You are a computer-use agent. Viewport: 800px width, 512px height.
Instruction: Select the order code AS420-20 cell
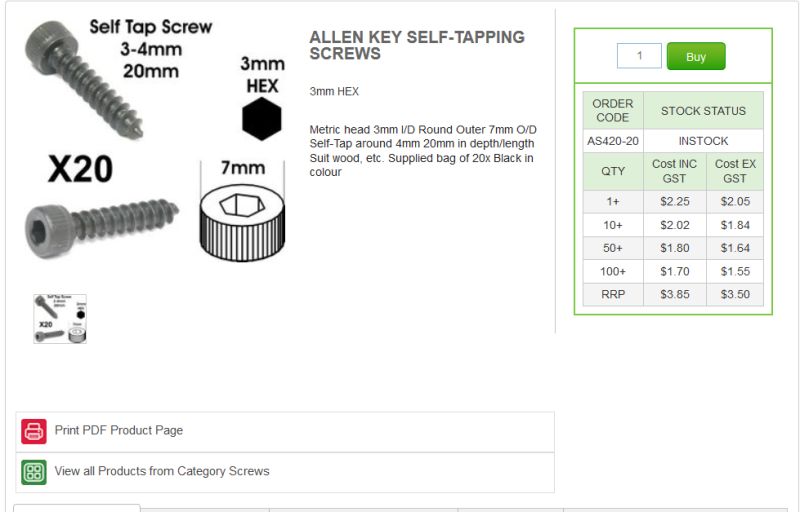tap(613, 141)
